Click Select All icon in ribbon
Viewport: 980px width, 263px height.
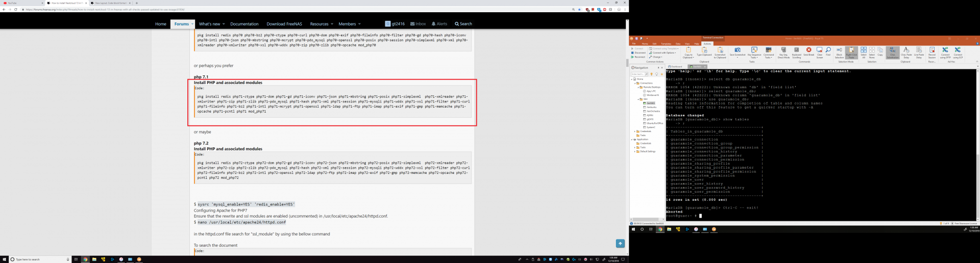click(x=864, y=50)
